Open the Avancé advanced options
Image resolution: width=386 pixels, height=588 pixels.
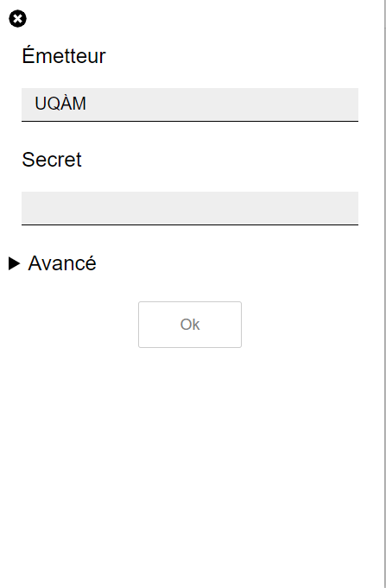tap(53, 263)
